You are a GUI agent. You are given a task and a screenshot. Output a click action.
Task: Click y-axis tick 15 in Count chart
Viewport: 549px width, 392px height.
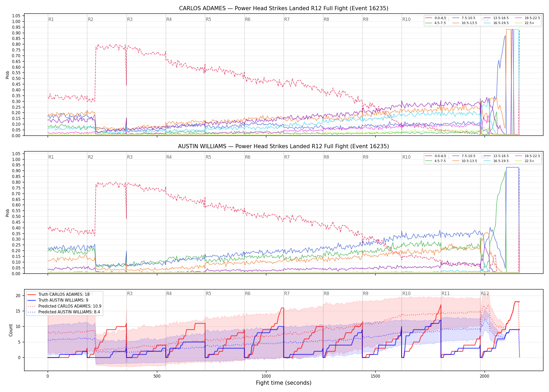18,311
